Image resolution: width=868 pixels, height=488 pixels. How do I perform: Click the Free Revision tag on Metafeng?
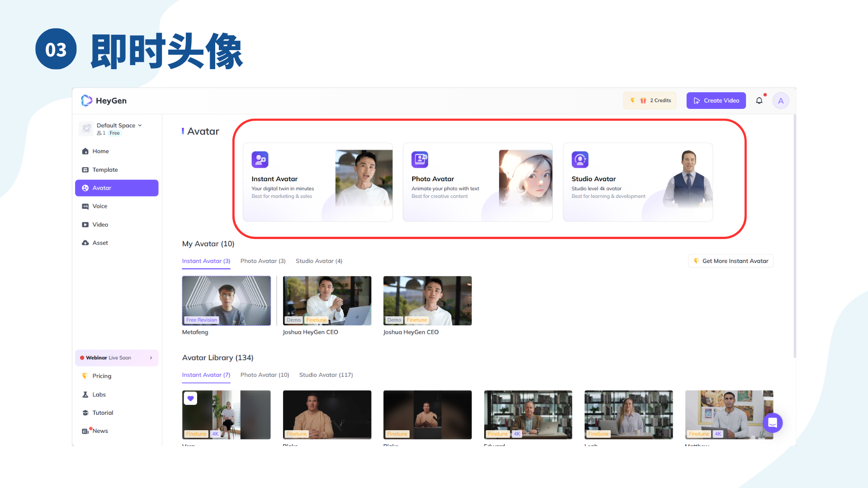[x=202, y=320]
